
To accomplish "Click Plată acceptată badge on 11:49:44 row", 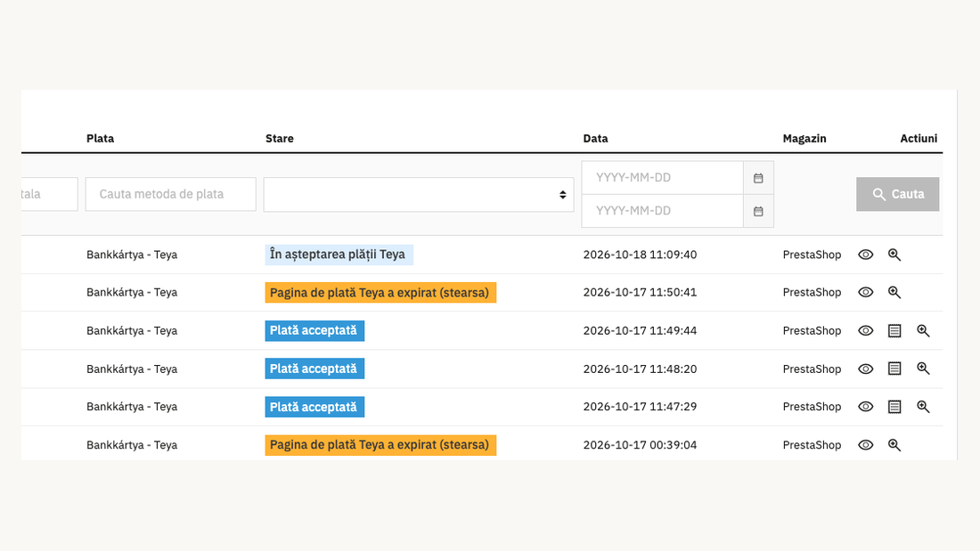I will (x=314, y=330).
